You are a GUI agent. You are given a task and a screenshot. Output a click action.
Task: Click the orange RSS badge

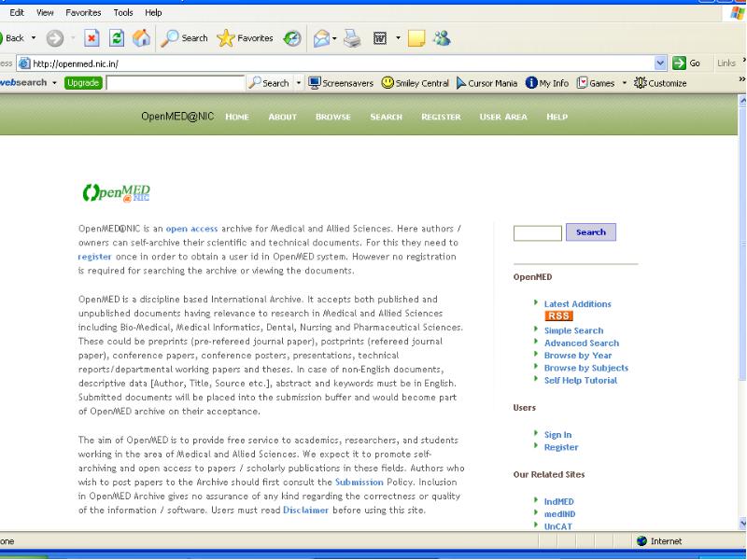(x=558, y=315)
